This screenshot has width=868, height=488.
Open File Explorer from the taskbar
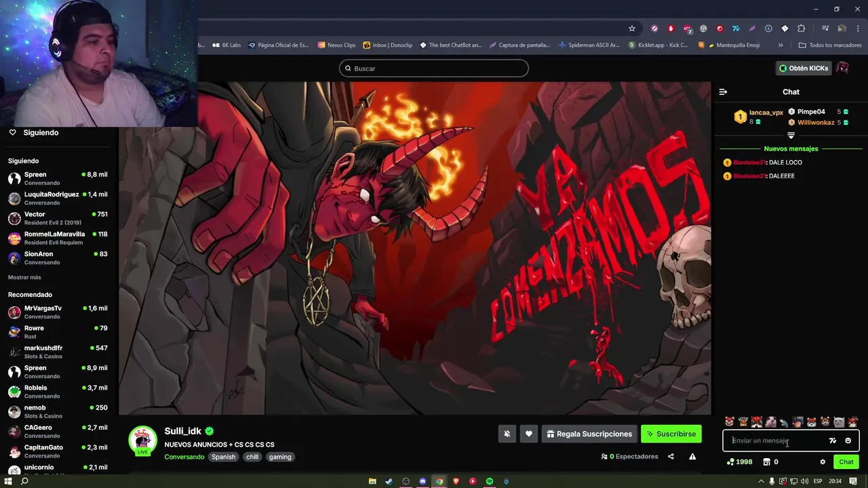[372, 481]
